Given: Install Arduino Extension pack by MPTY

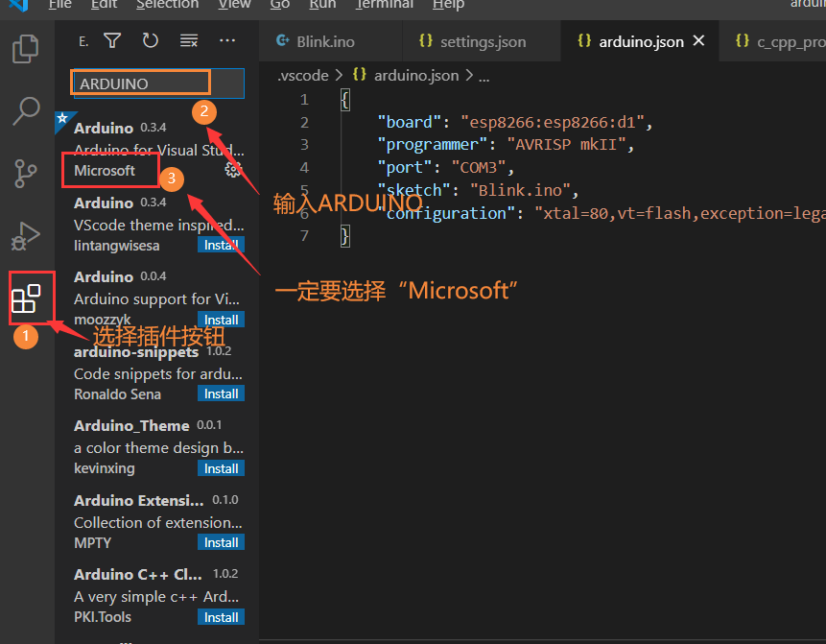Looking at the screenshot, I should point(221,542).
